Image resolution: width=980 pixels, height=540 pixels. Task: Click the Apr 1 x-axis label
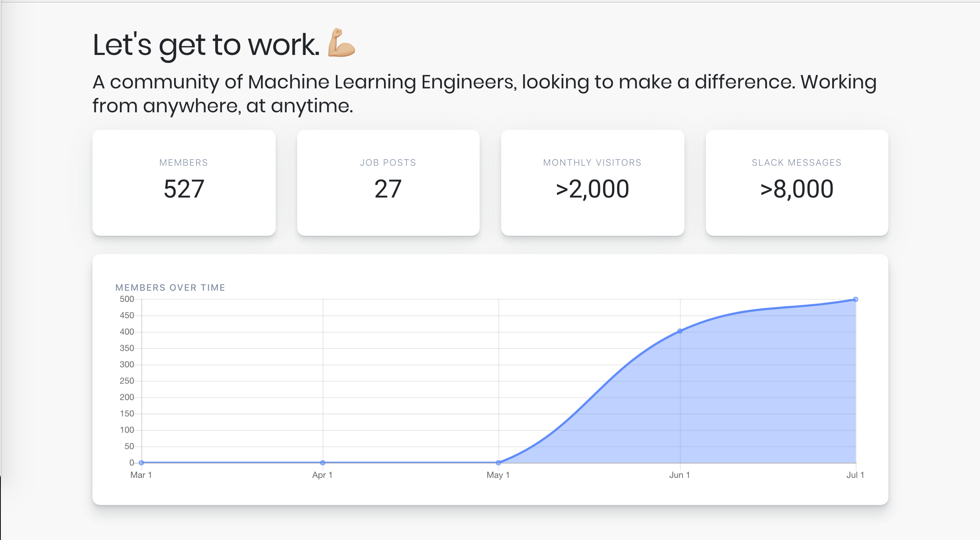[x=322, y=475]
